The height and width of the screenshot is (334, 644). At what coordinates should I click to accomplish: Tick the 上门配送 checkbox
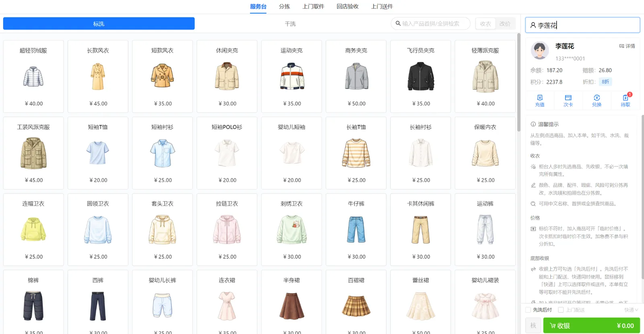(561, 310)
